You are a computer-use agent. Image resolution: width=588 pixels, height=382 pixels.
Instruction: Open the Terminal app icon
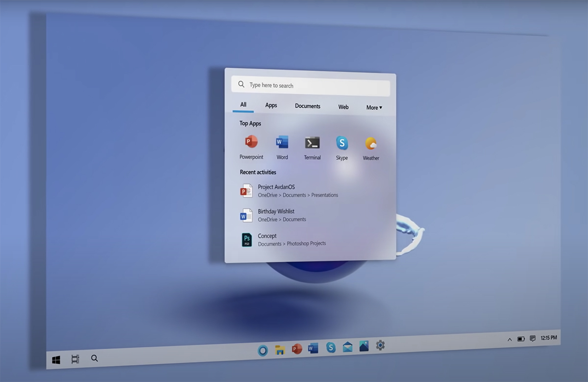click(312, 143)
